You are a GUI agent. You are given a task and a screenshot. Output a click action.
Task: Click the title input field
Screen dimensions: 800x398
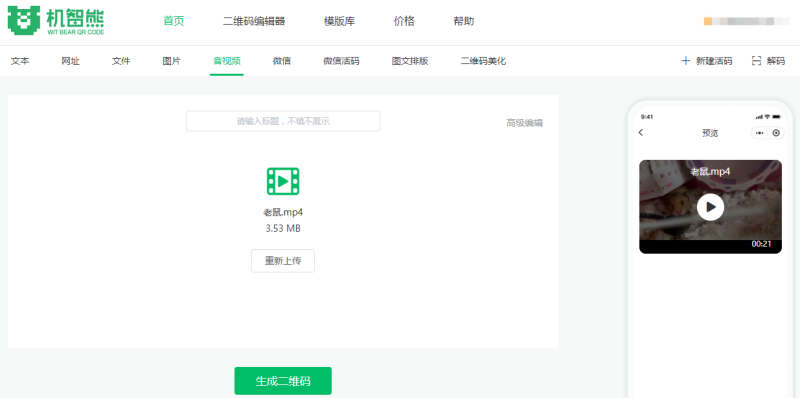tap(283, 121)
